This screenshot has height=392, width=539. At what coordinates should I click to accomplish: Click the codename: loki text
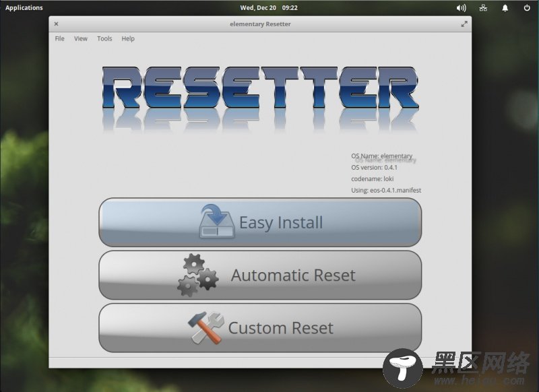tap(373, 178)
